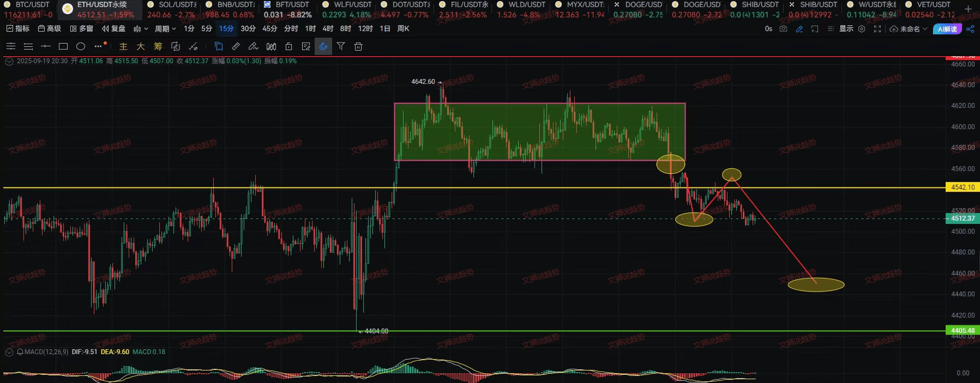Viewport: 980px width, 383px height.
Task: Select the 30分 timeframe
Action: coord(248,28)
